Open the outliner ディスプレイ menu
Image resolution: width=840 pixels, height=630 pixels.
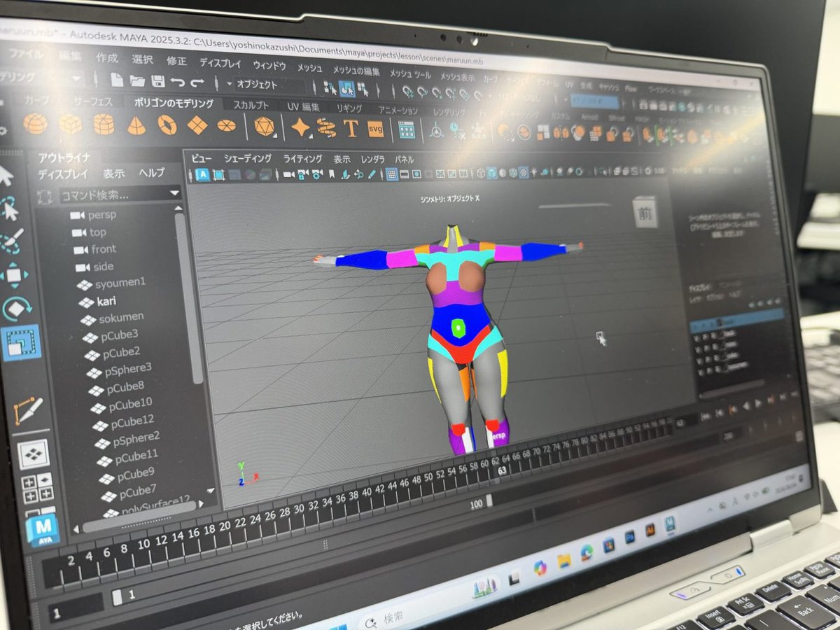click(x=63, y=174)
